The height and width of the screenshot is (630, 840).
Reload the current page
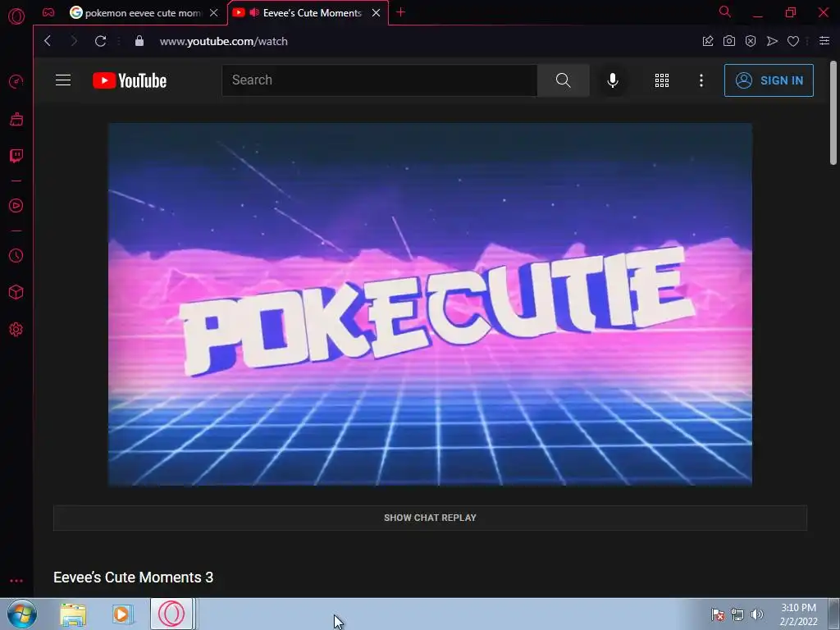(x=100, y=41)
